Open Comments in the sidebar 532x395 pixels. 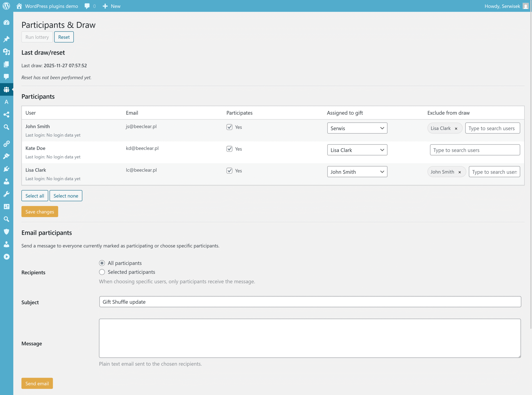pyautogui.click(x=6, y=77)
